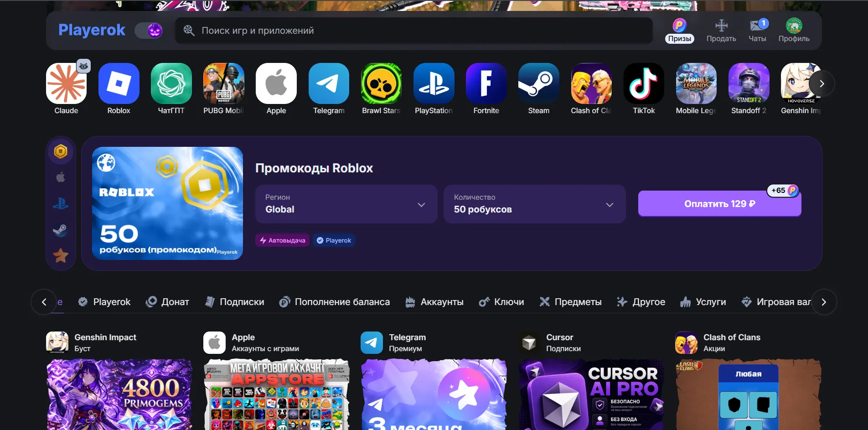
Task: Open the Claude category icon
Action: [66, 83]
